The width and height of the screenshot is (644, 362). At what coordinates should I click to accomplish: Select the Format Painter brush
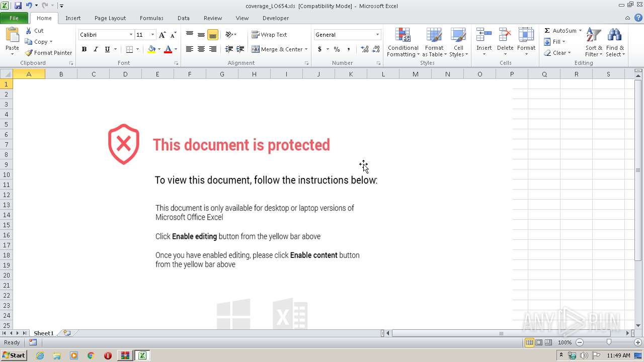tap(48, 53)
